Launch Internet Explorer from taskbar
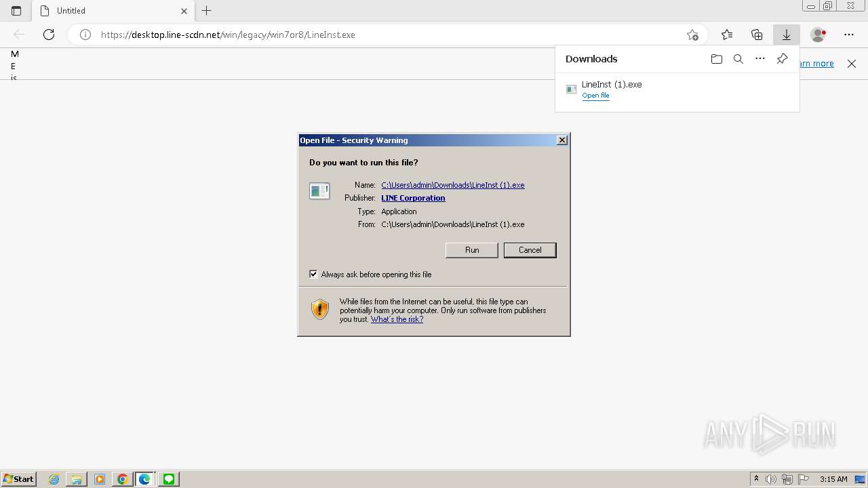This screenshot has width=868, height=488. click(x=54, y=479)
